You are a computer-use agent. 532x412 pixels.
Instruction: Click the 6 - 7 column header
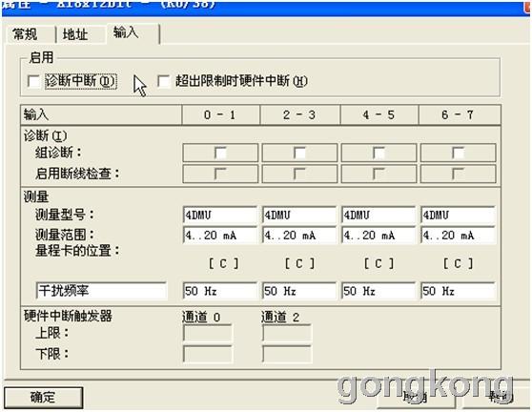pos(460,115)
